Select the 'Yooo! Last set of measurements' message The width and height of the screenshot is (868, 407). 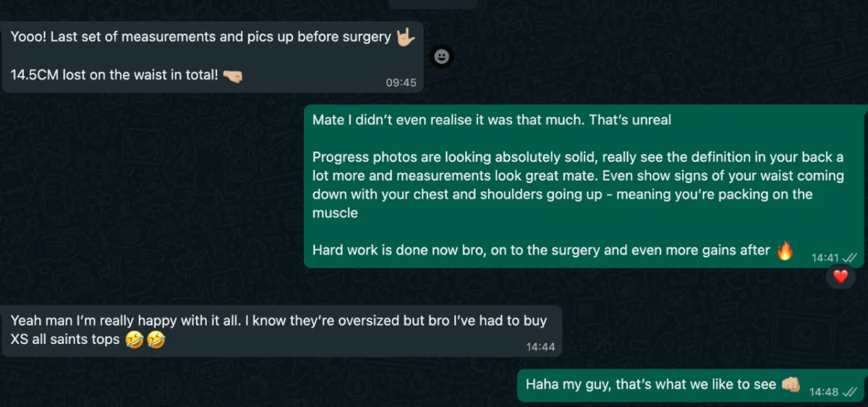tap(213, 56)
